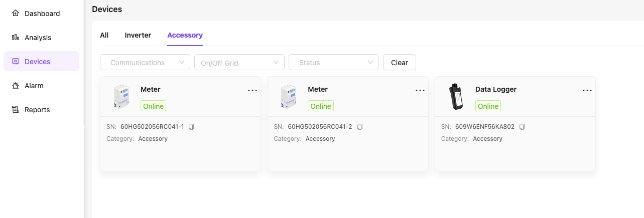
Task: Open the Status filter dropdown
Action: point(334,63)
